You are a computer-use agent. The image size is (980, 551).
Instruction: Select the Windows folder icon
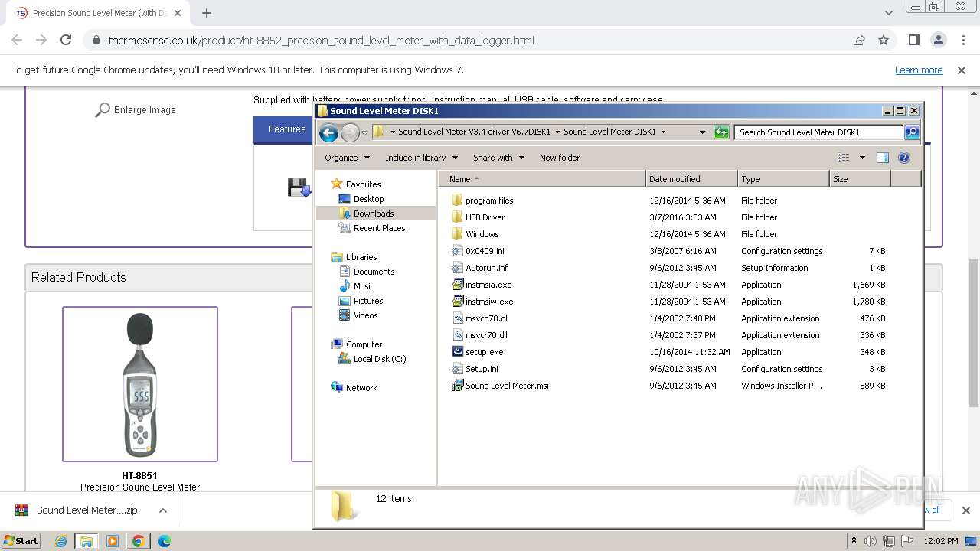point(457,234)
